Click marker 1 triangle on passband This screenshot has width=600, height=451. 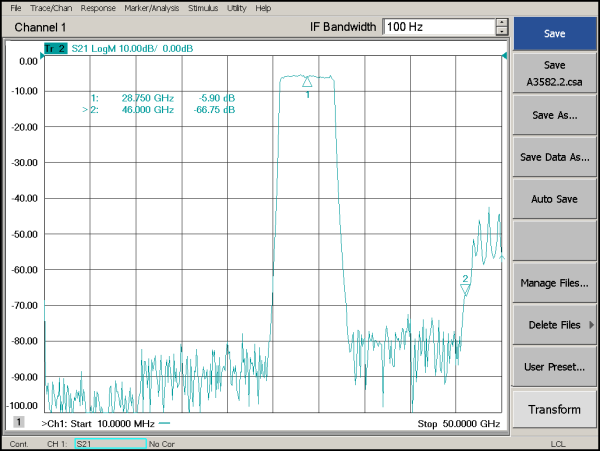[x=307, y=81]
